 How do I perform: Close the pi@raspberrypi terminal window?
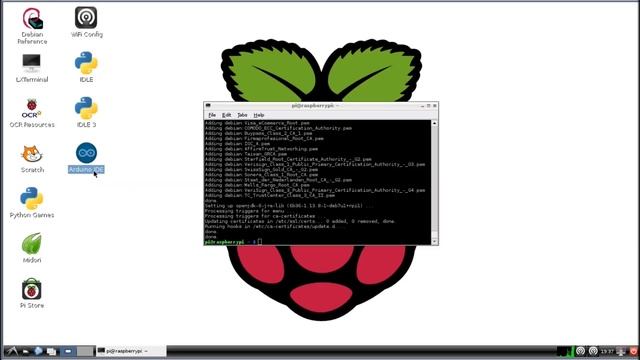pyautogui.click(x=435, y=106)
